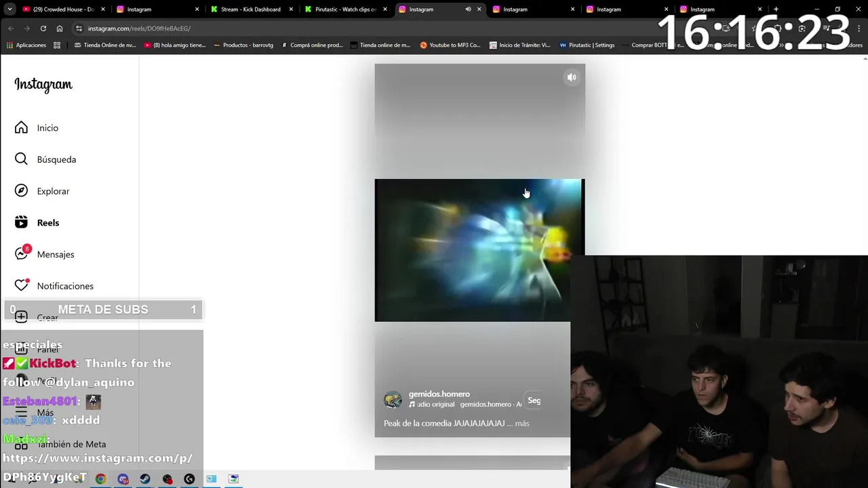Mute the active Instagram tab via speaker icon
The image size is (868, 488).
pyautogui.click(x=468, y=9)
